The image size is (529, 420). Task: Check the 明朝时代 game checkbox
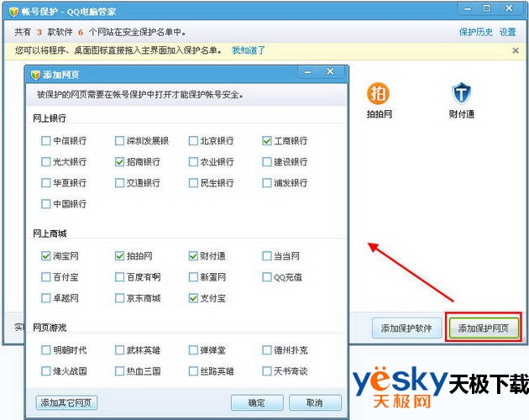(45, 349)
